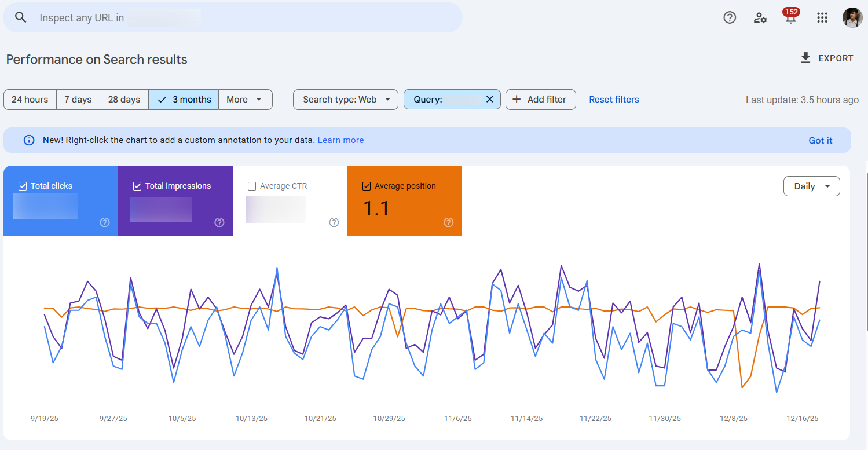Click the info icon in the annotation banner

pos(29,140)
